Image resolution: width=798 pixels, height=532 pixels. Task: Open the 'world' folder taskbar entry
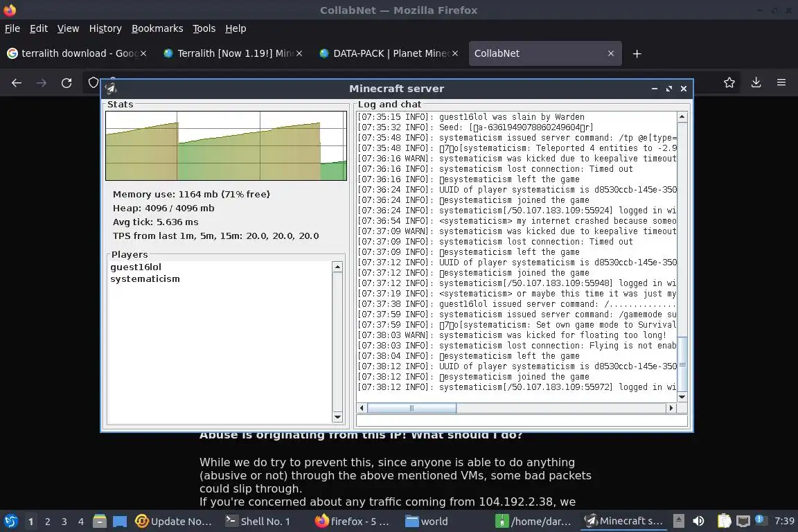[x=427, y=522]
